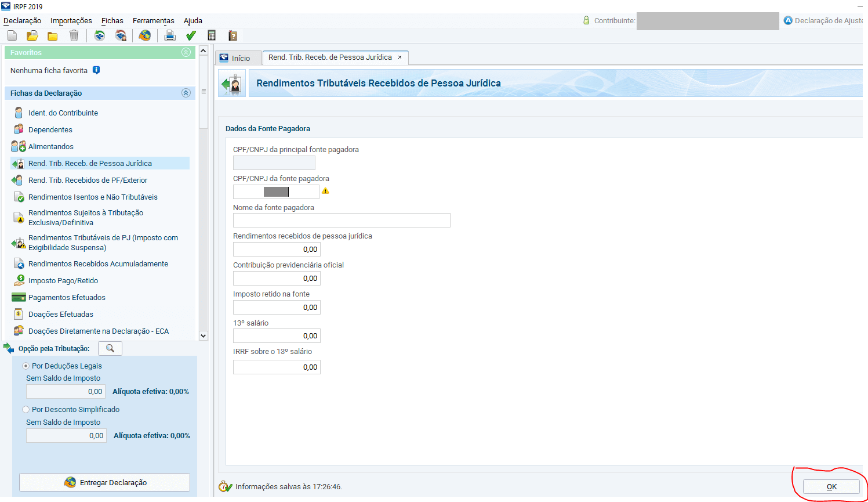Open Doações Diretamente na Declaração - ECA
The height and width of the screenshot is (502, 868).
pos(99,331)
